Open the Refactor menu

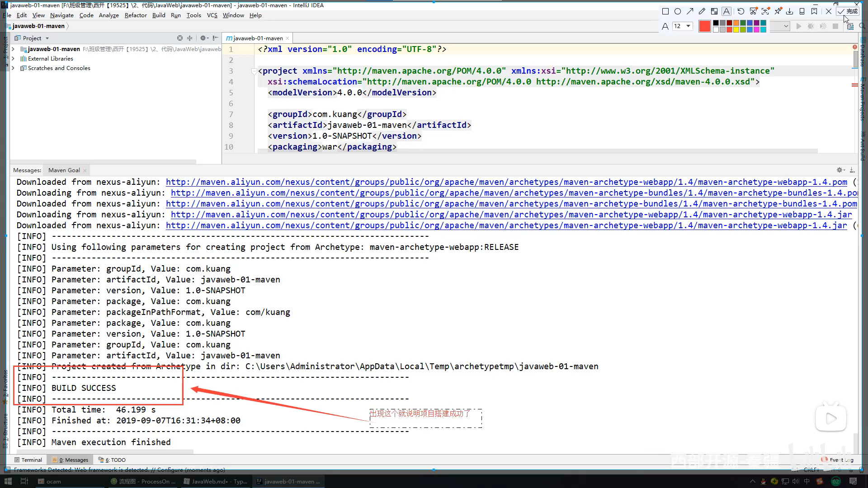pos(136,15)
